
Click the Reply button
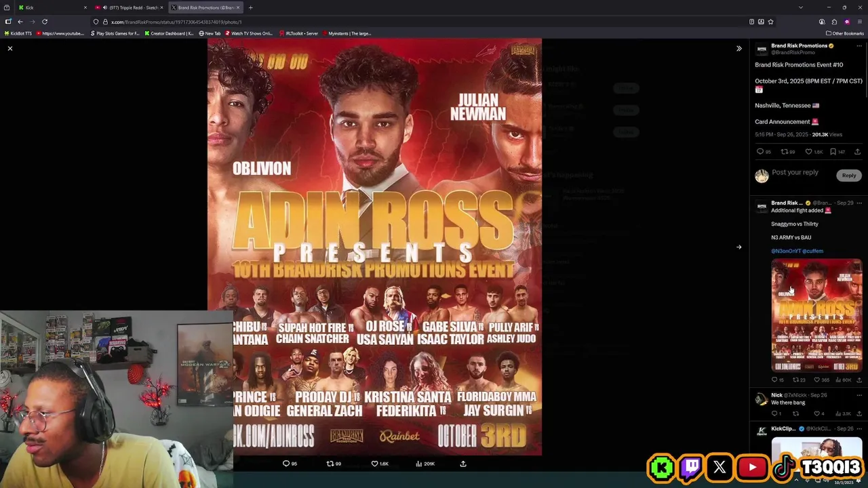pyautogui.click(x=849, y=176)
